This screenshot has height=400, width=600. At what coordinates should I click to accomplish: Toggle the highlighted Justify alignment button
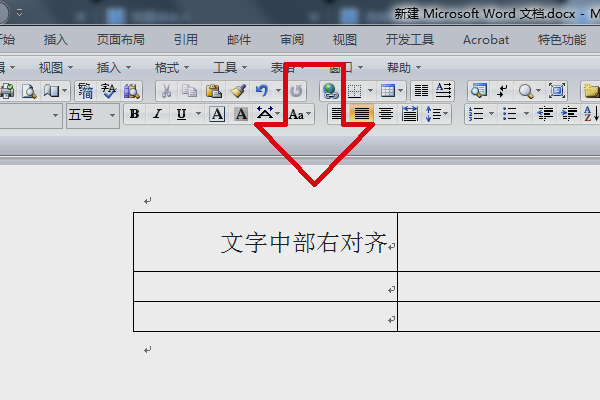[361, 114]
